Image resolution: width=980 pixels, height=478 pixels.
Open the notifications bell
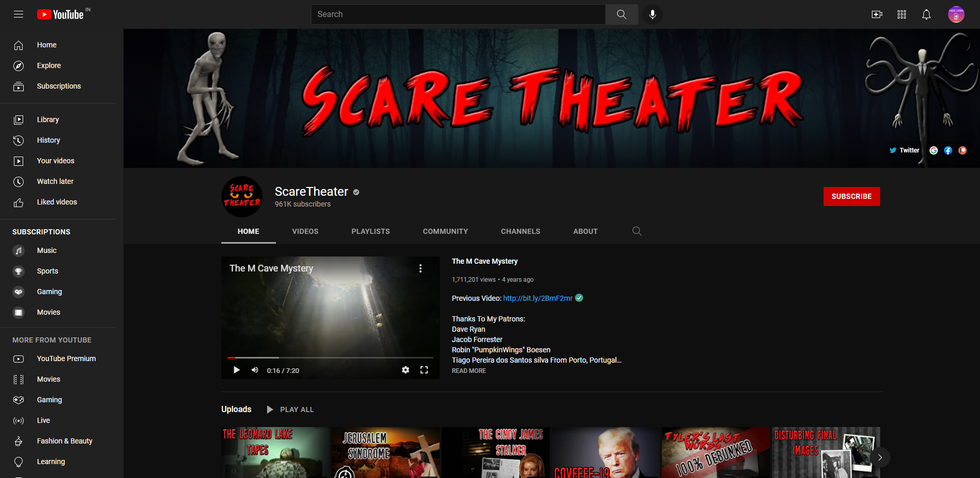pos(926,14)
